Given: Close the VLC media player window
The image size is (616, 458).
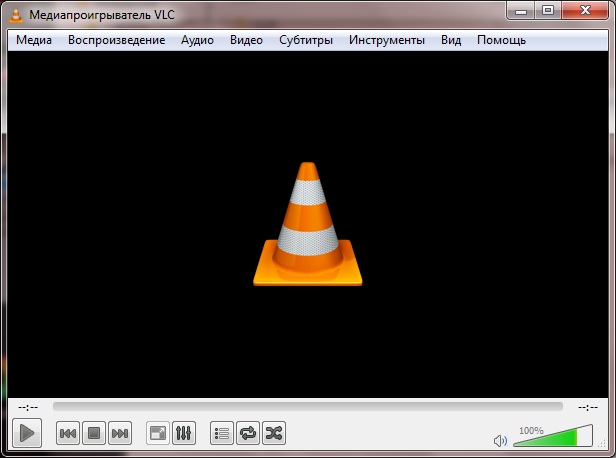Looking at the screenshot, I should (x=585, y=11).
